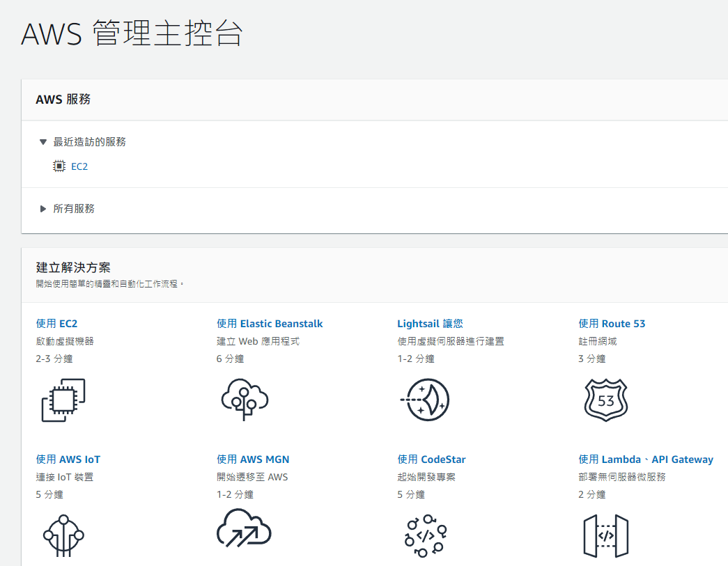Open the 使用 CodeStar link
The image size is (728, 566).
coord(431,459)
